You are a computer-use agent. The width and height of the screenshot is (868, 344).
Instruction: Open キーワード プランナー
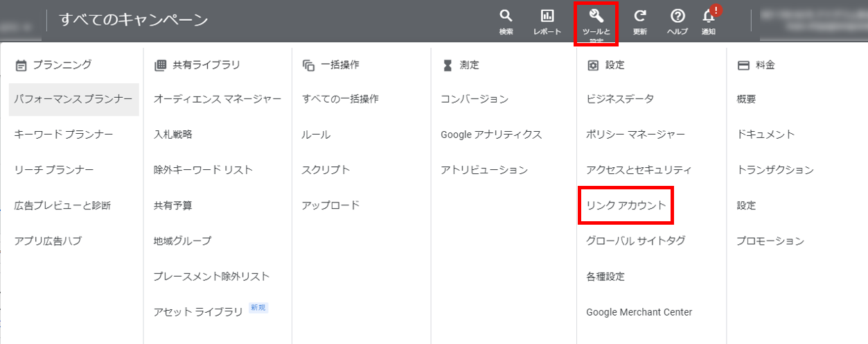(x=64, y=135)
